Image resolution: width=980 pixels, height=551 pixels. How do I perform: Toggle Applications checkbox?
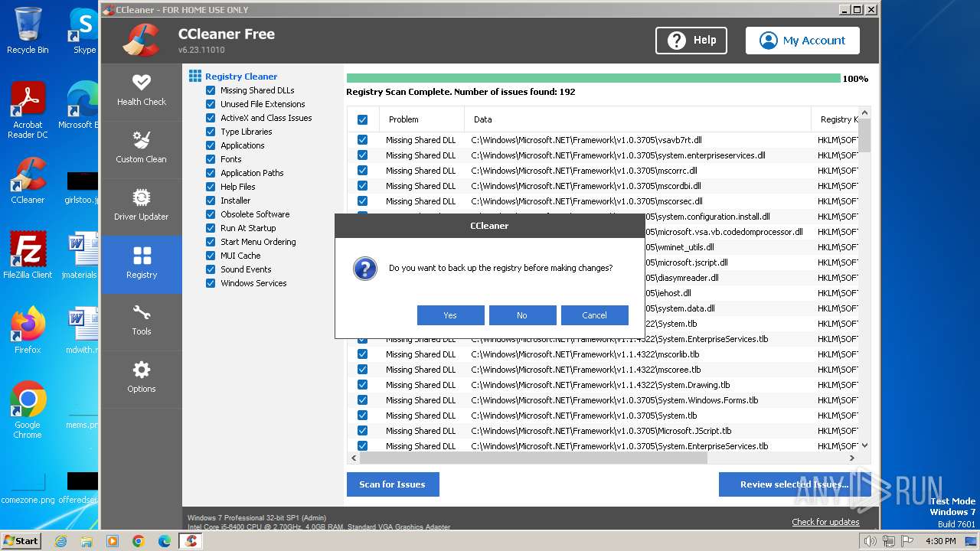pos(211,145)
